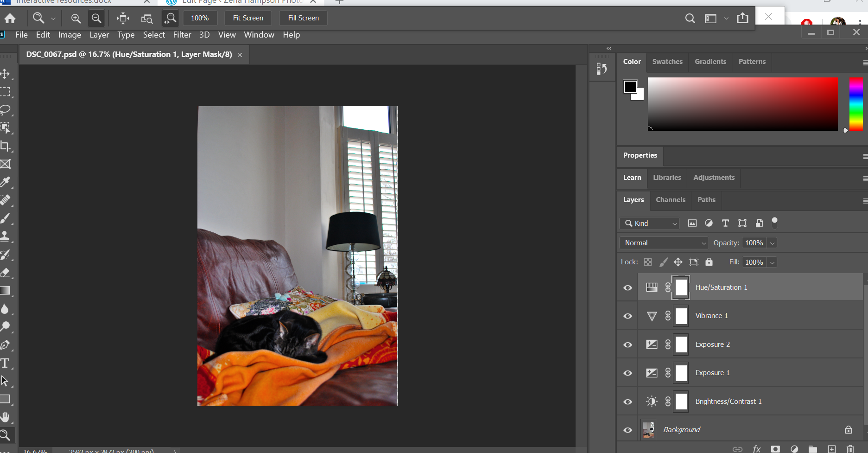The width and height of the screenshot is (868, 453).
Task: Click the delete layer trash icon
Action: [x=850, y=449]
